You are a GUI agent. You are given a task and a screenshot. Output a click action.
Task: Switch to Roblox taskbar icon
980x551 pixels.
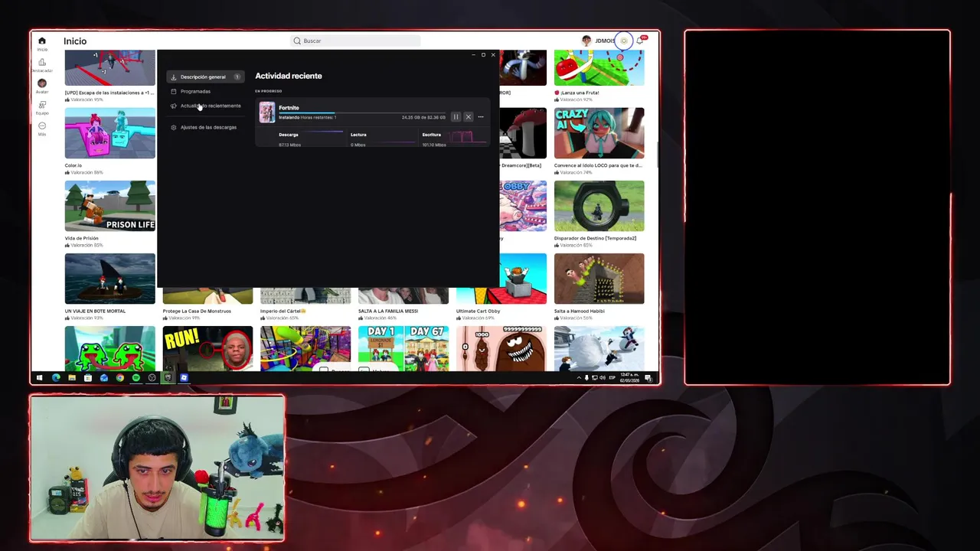(x=184, y=378)
